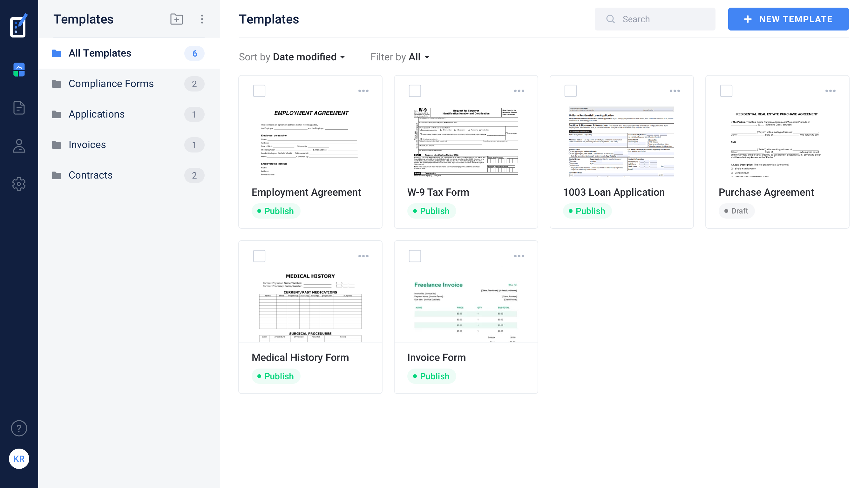This screenshot has height=488, width=868.
Task: Click the Draft status on Purchase Agreement
Action: [x=736, y=211]
